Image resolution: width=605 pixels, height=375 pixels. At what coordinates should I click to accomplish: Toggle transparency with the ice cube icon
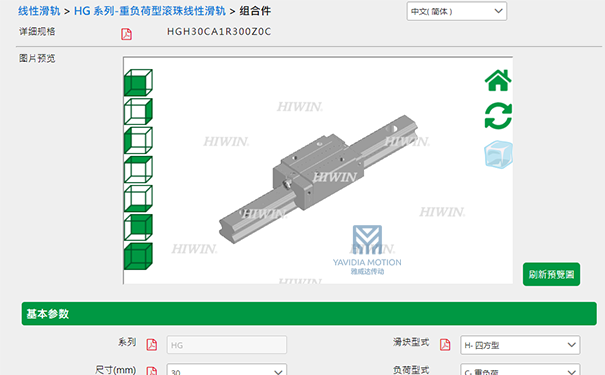pyautogui.click(x=499, y=154)
